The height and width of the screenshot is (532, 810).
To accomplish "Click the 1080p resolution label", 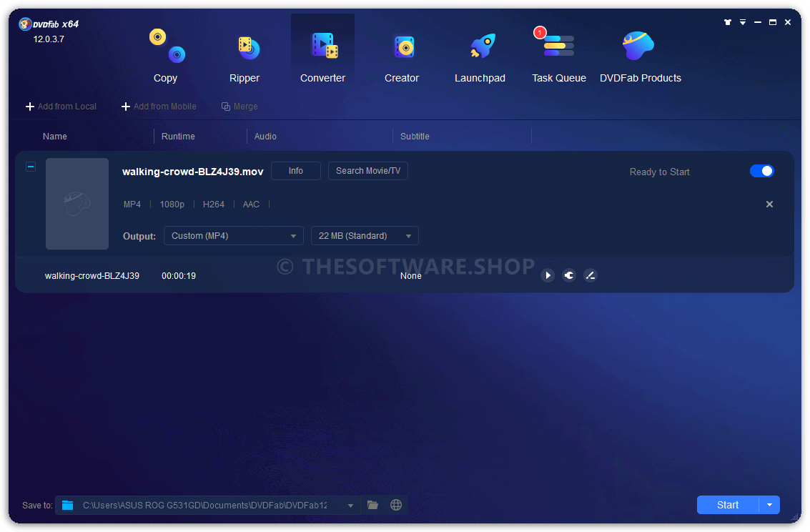I will 172,205.
